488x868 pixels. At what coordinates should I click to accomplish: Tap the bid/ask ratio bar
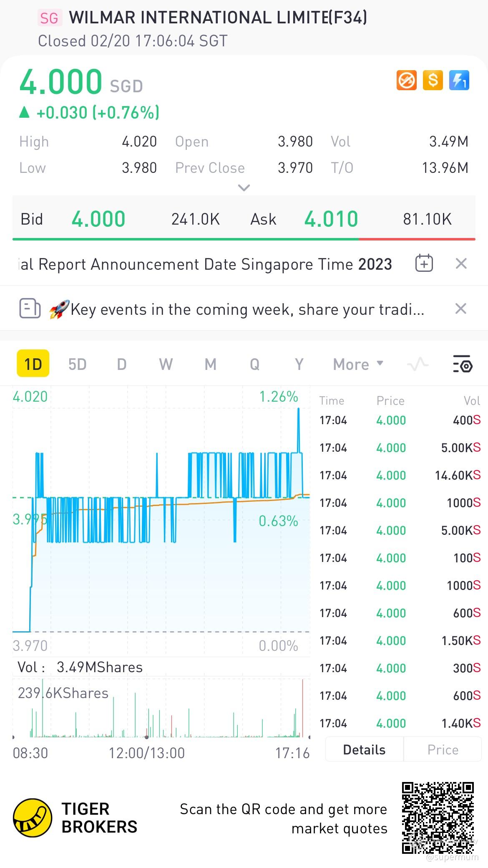(x=244, y=239)
